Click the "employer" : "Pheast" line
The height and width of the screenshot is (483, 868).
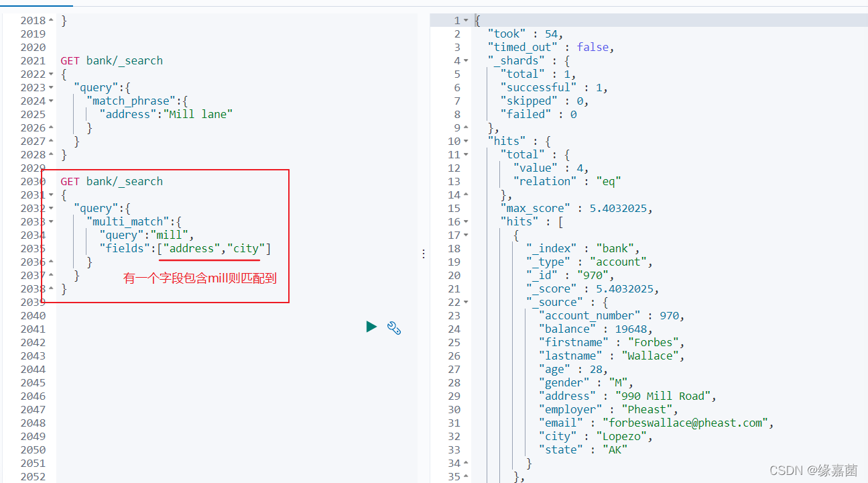(608, 409)
